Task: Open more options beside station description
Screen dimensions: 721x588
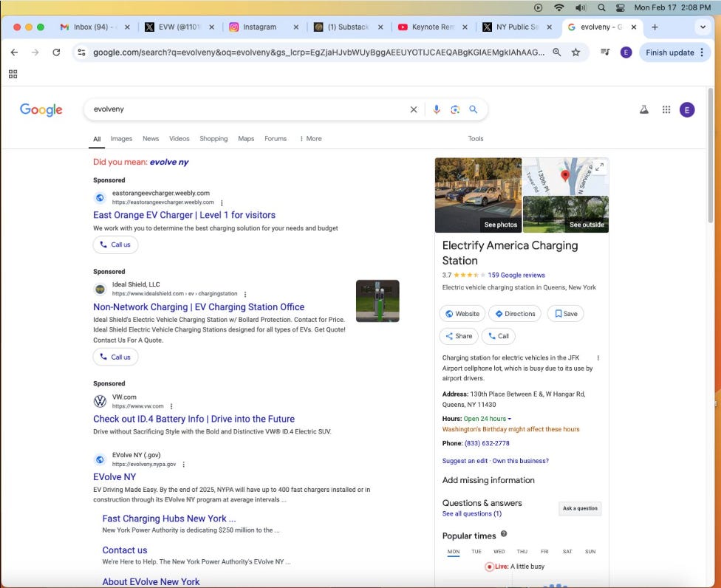Action: click(x=598, y=358)
